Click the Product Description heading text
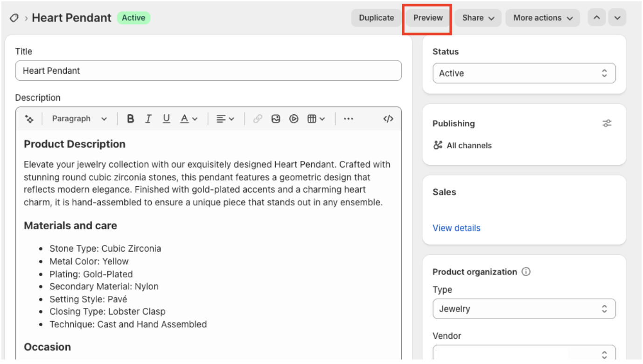Viewport: 643px width, 364px height. coord(75,144)
